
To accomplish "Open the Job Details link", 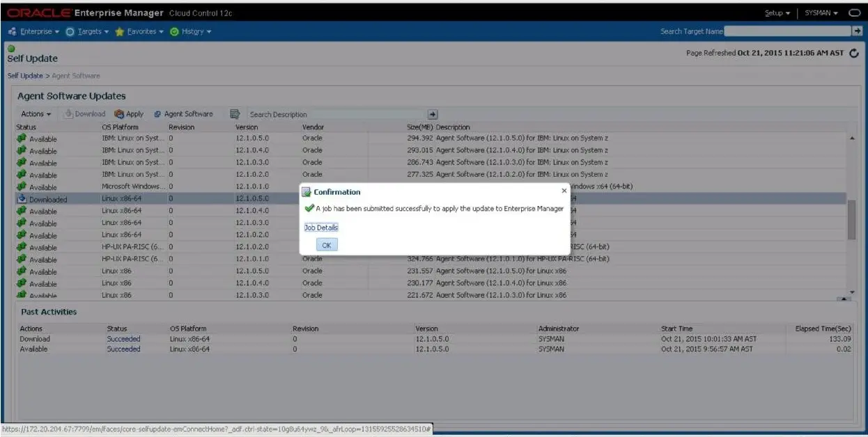I will (321, 228).
